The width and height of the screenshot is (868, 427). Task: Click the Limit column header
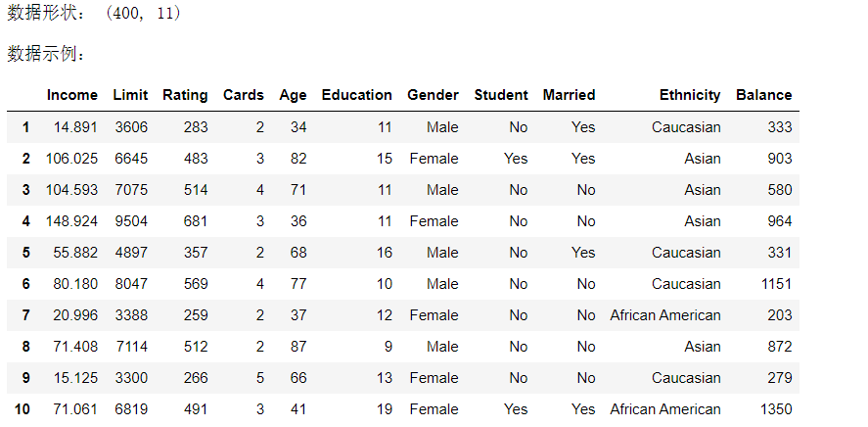coord(130,95)
